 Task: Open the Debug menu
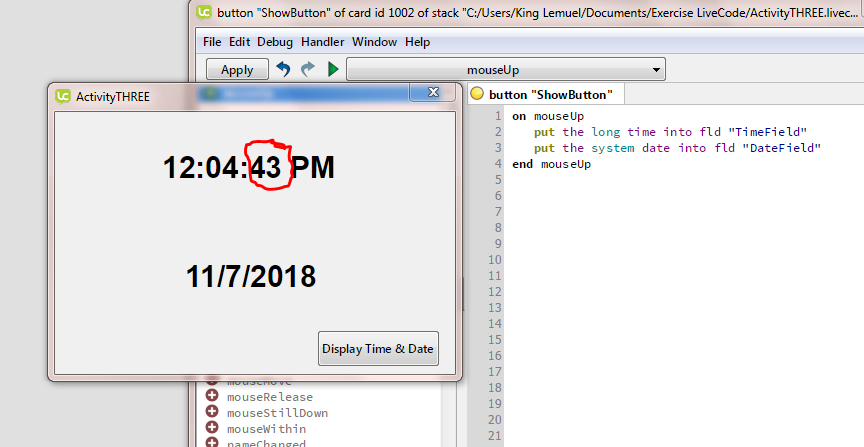[275, 42]
